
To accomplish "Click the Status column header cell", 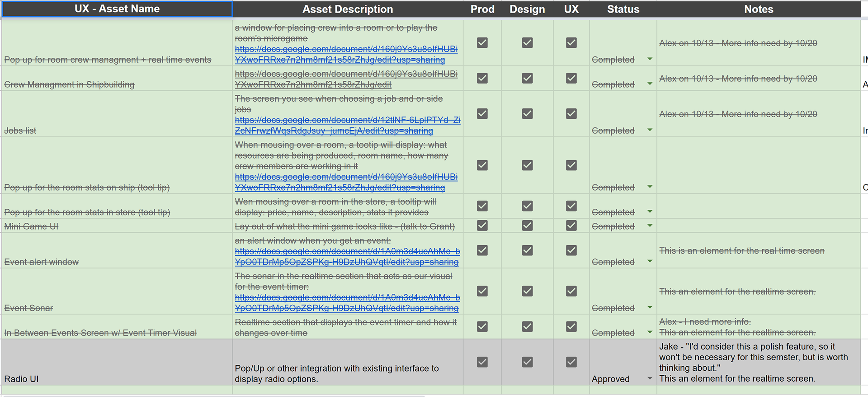I will click(x=623, y=9).
